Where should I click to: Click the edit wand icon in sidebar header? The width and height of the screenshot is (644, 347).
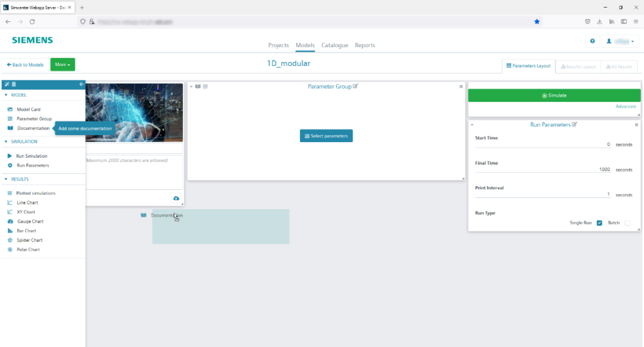[7, 84]
